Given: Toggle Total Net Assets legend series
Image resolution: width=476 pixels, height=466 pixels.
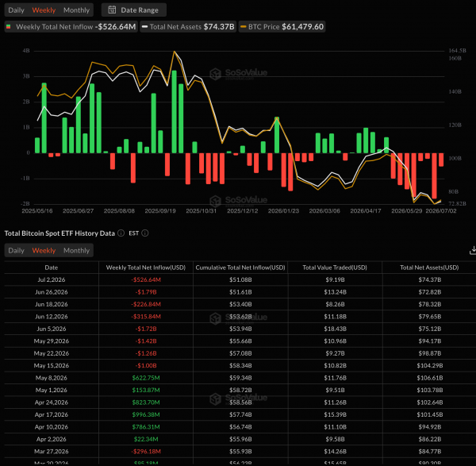Looking at the screenshot, I should coord(188,27).
